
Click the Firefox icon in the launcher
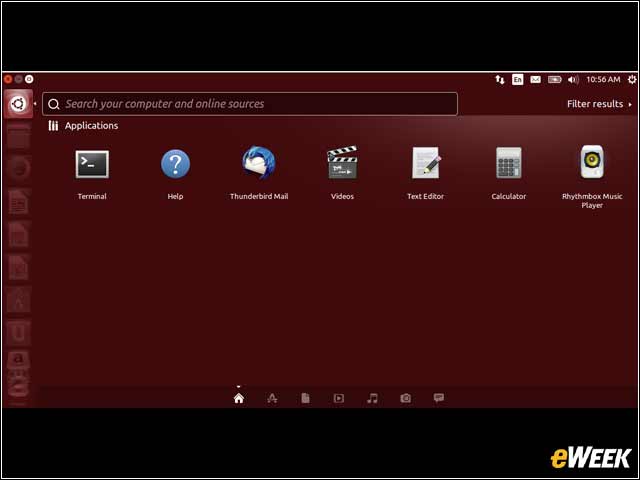[18, 169]
